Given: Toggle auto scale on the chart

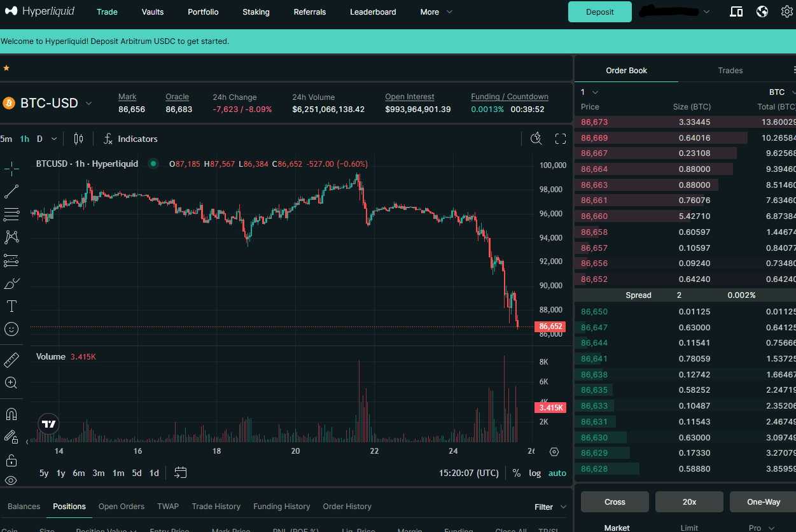Looking at the screenshot, I should pyautogui.click(x=557, y=473).
